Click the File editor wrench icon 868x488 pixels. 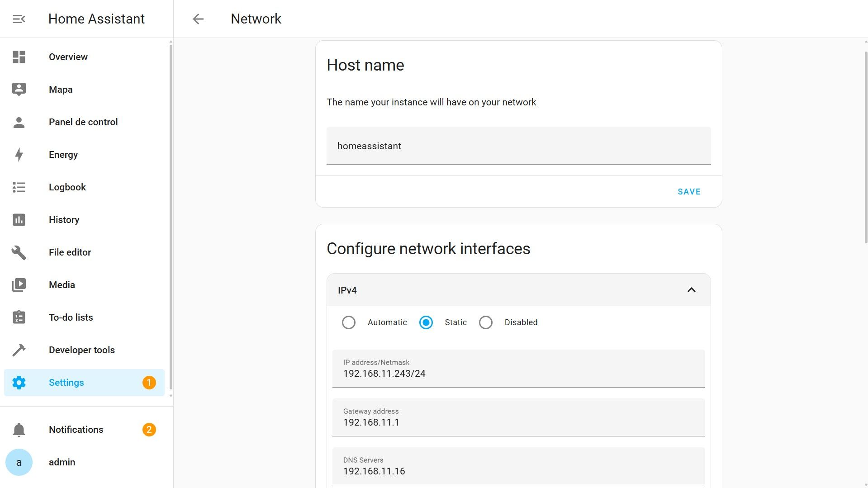(x=19, y=252)
